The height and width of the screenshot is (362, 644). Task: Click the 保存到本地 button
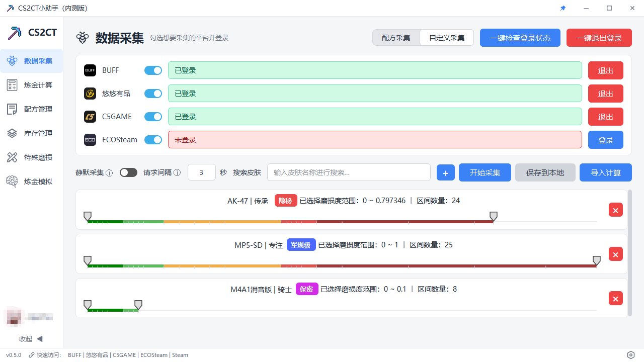545,172
